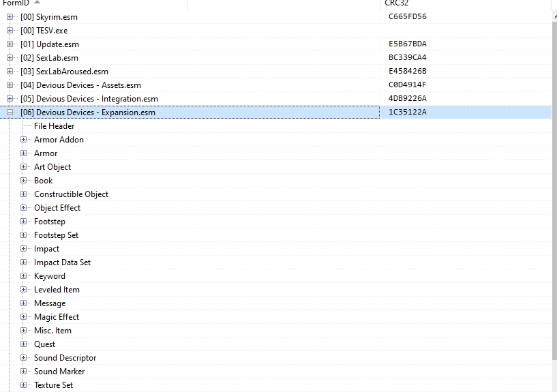Sort by the FormID column header
The width and height of the screenshot is (557, 392).
[93, 3]
